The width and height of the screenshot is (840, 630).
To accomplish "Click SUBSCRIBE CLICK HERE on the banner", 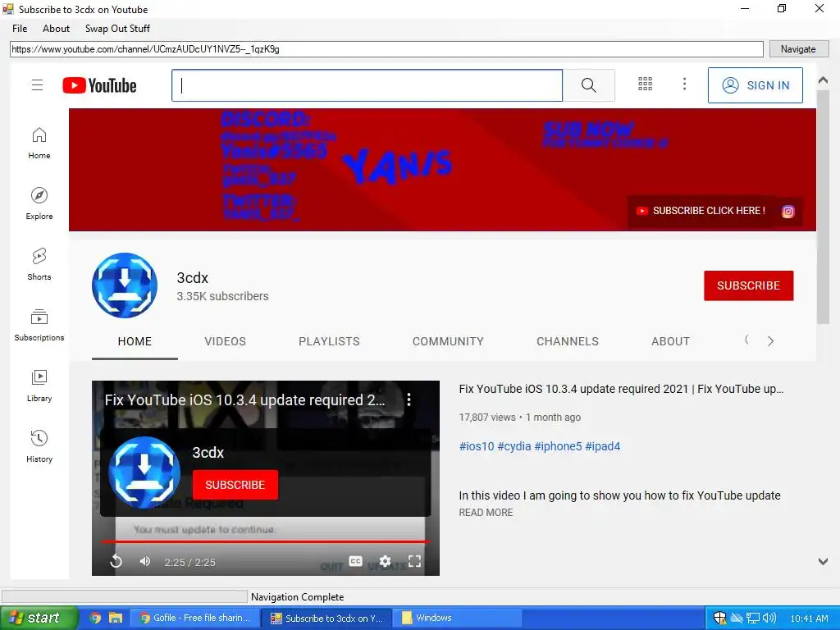I will point(701,211).
